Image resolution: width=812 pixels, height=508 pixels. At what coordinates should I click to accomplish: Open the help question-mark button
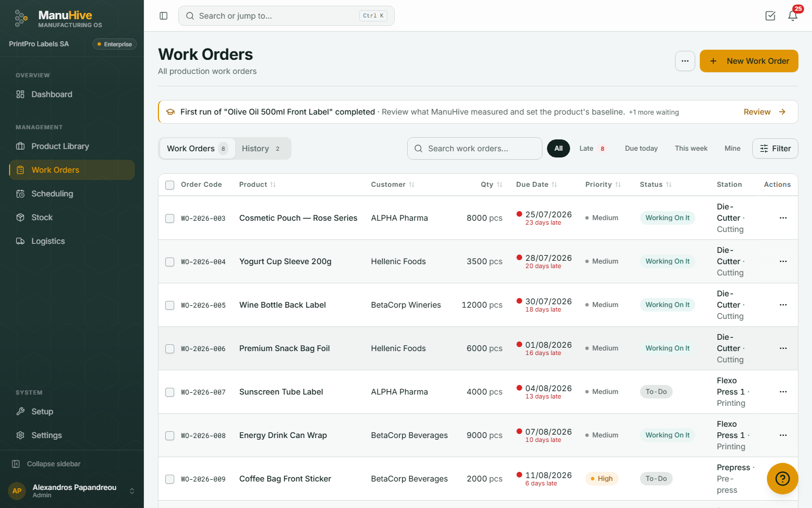[x=783, y=479]
